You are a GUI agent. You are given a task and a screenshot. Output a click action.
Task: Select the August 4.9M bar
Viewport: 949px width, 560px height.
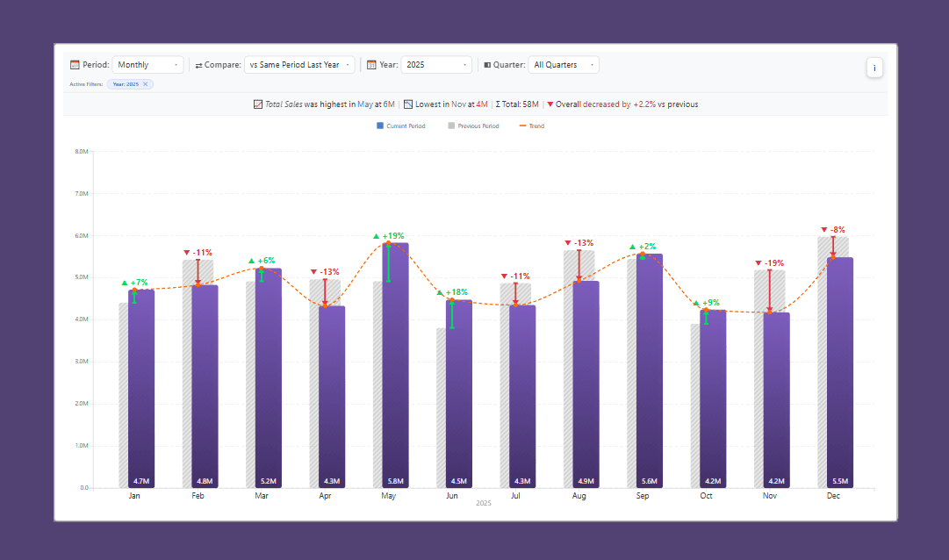click(586, 384)
